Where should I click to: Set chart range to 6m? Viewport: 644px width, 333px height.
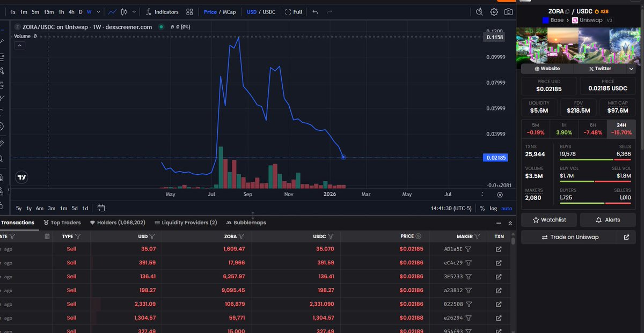point(40,208)
